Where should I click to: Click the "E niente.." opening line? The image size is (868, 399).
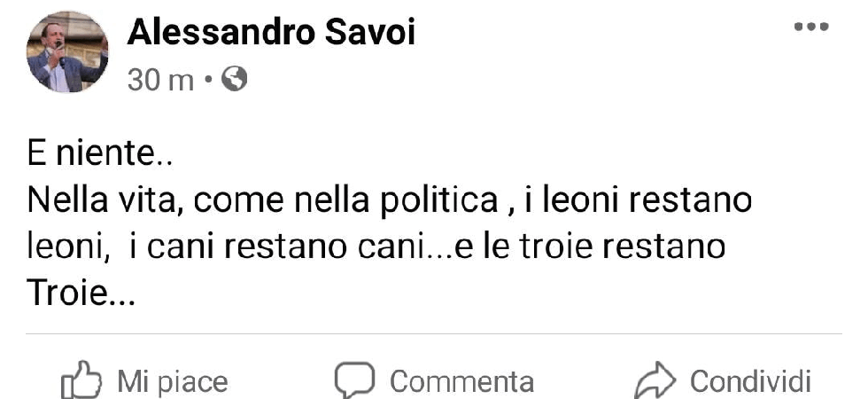click(x=99, y=158)
